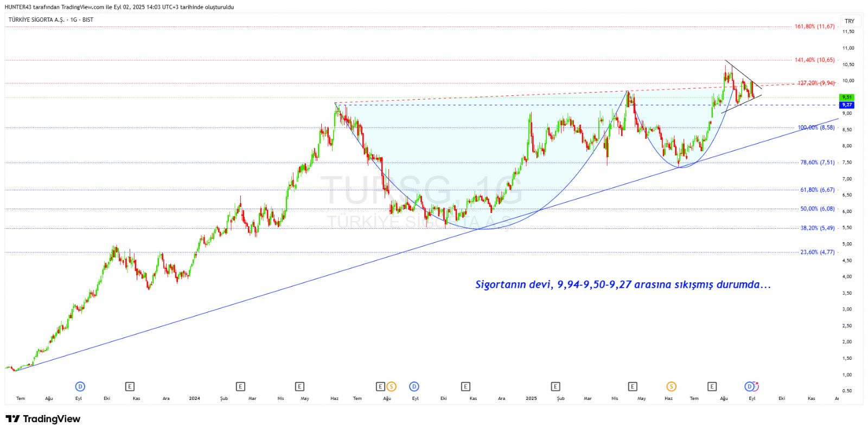Click the E earnings marker above Kas 2023
The height and width of the screenshot is (433, 868).
(x=130, y=386)
